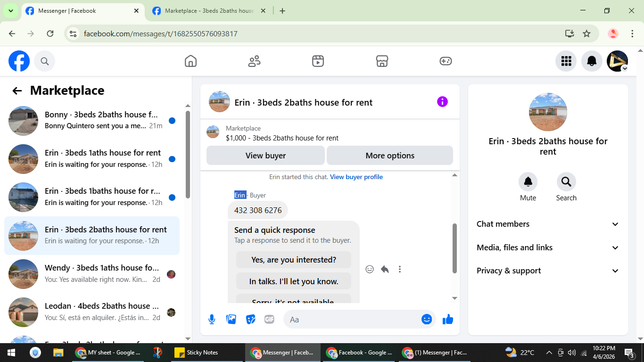Switch to the Marketplace 3beds 2baths tab
Screen dimensions: 644x362
coord(209,11)
